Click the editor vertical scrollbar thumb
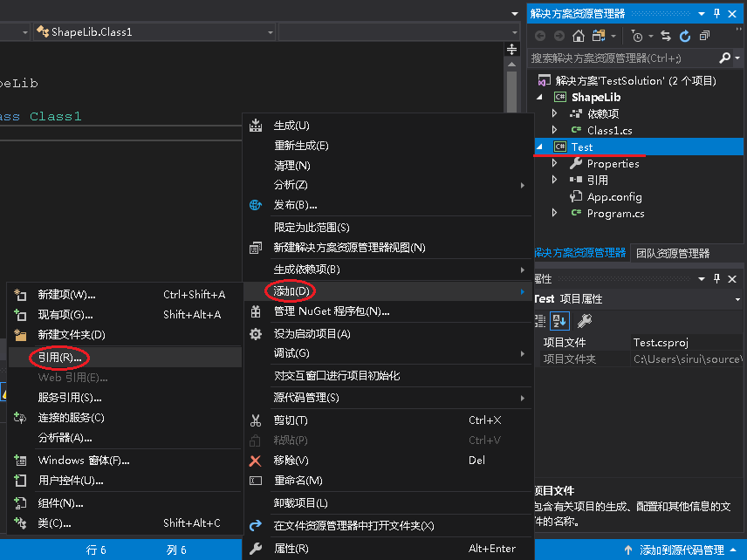Viewport: 747px width, 560px height. coord(511,92)
